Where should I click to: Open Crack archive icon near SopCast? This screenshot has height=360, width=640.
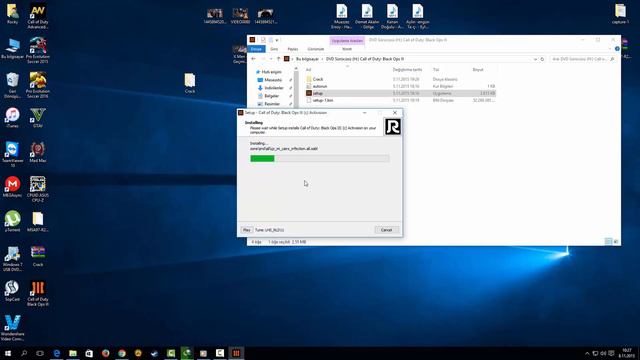(38, 256)
